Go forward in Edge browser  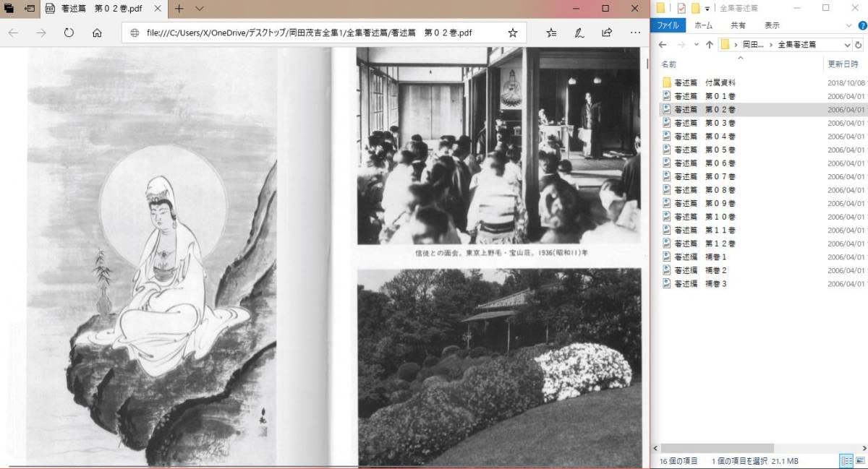(x=41, y=33)
